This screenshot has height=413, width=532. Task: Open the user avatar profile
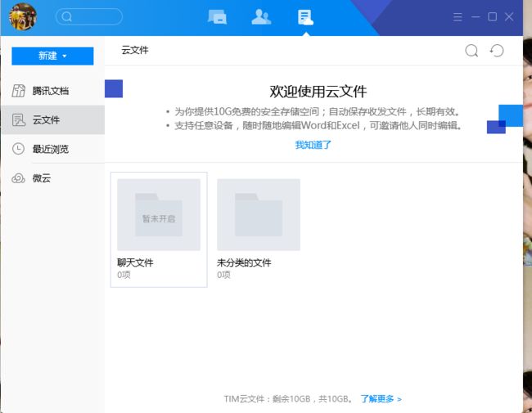pos(23,16)
